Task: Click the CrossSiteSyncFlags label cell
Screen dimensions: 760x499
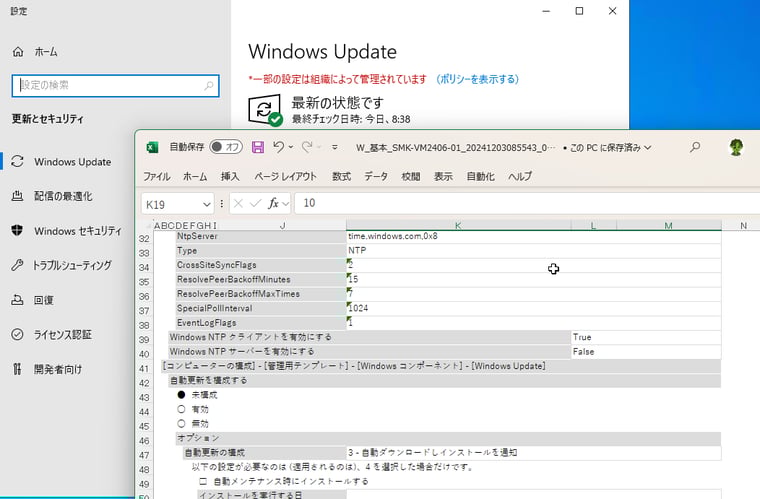Action: (261, 265)
